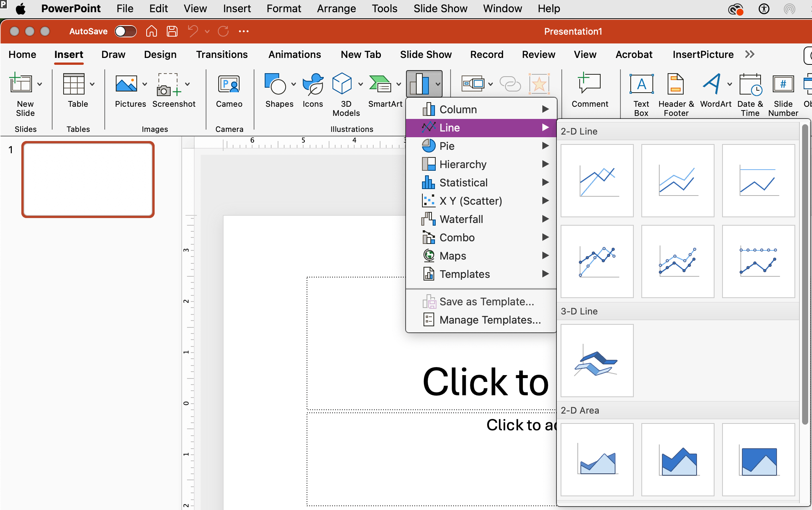Insert a Text Box

point(641,83)
